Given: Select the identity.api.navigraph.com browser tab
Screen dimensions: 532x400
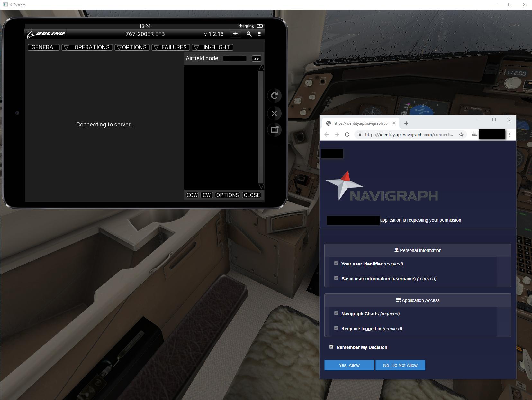Looking at the screenshot, I should point(361,123).
